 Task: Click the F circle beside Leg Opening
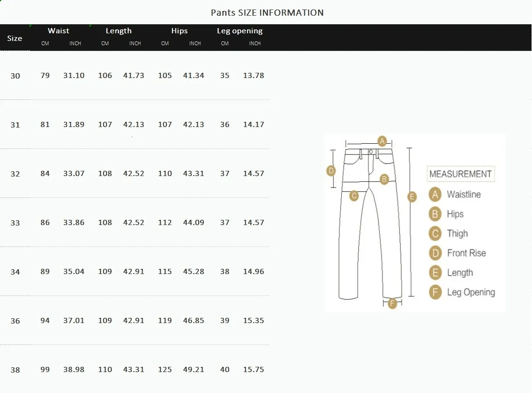(435, 292)
